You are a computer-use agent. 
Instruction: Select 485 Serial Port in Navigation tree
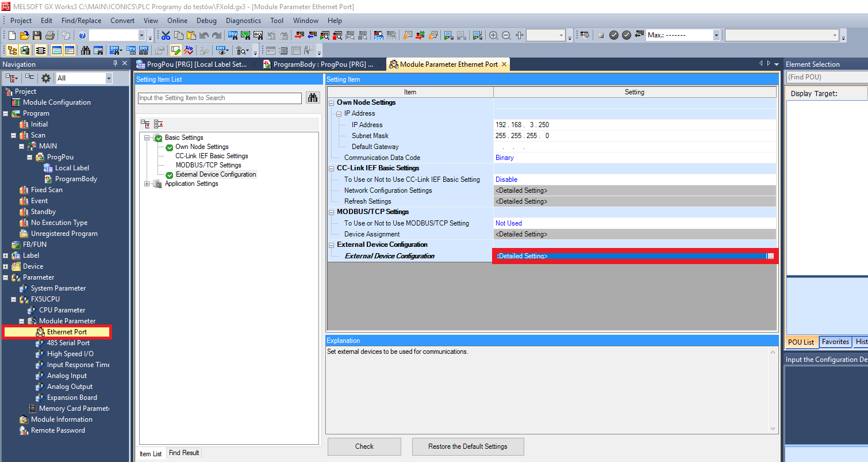point(68,343)
